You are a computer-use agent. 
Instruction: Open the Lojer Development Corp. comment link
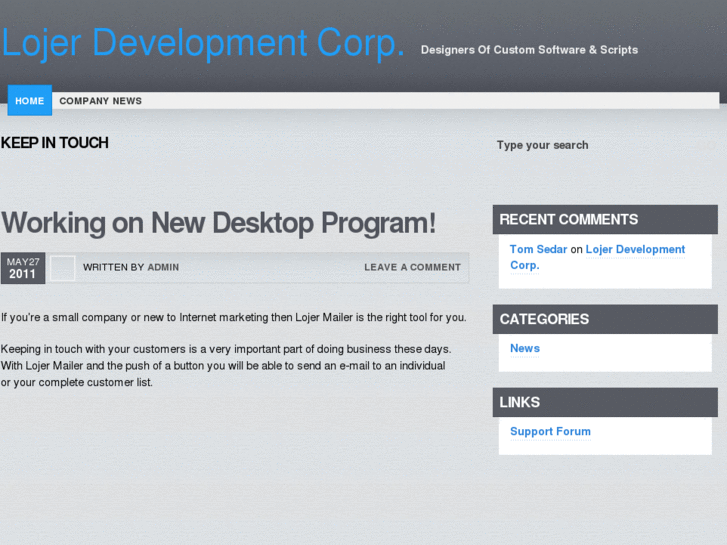[x=598, y=257]
